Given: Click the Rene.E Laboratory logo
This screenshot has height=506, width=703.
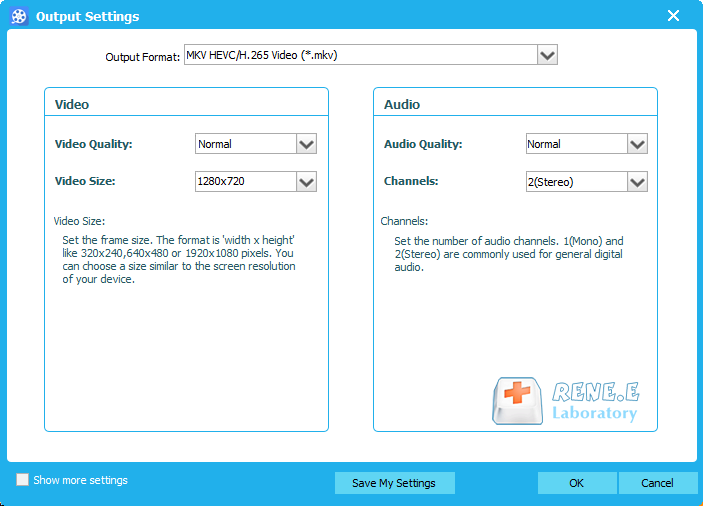Looking at the screenshot, I should [x=565, y=399].
